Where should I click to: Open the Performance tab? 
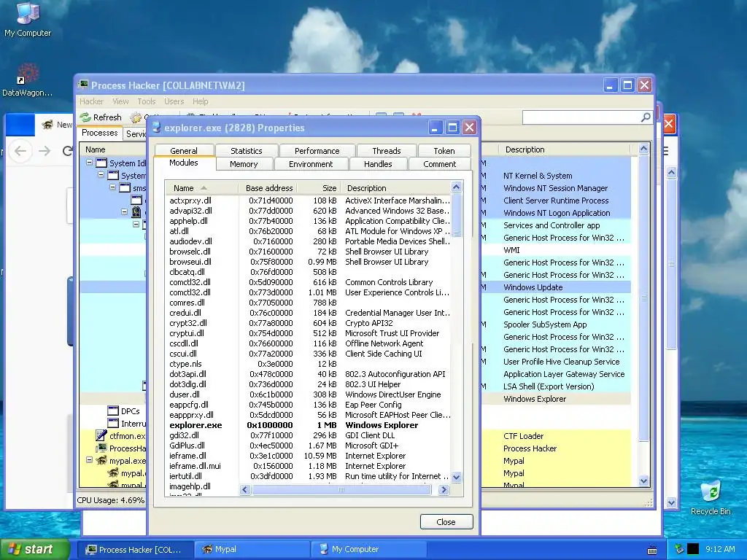pos(317,150)
